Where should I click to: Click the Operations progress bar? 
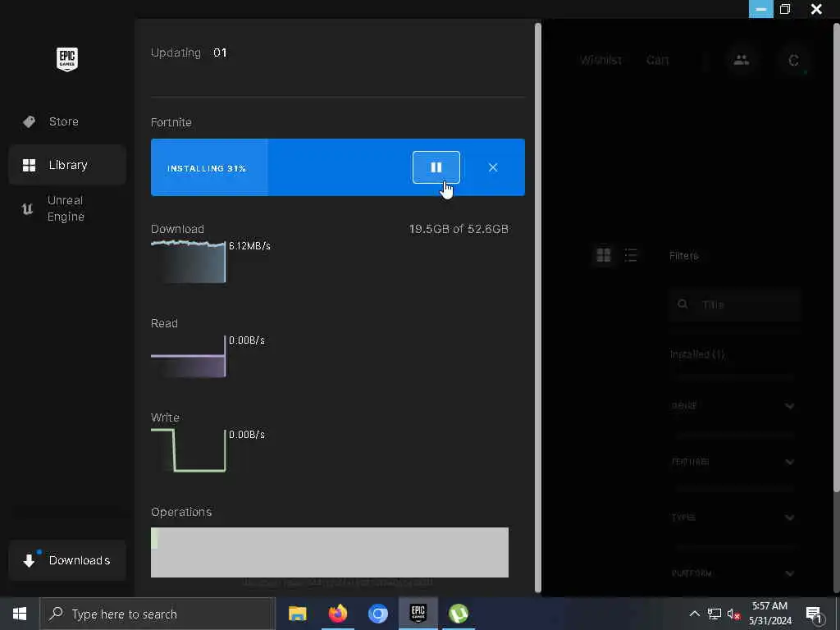(330, 552)
